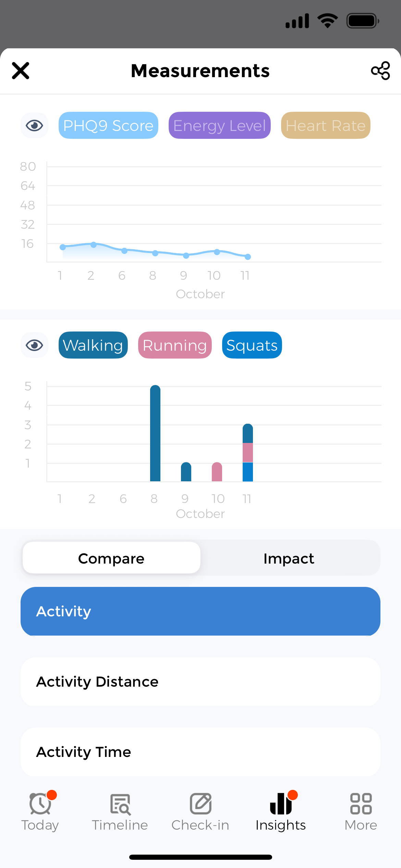Switch to the Impact tab
Screen dimensions: 401x868
click(x=289, y=558)
